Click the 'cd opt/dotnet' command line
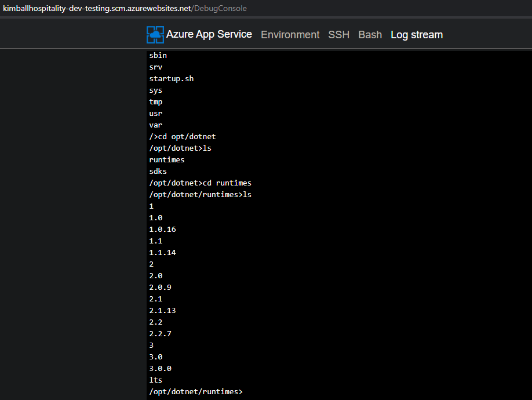Screen dimensions: 532x400 point(183,136)
